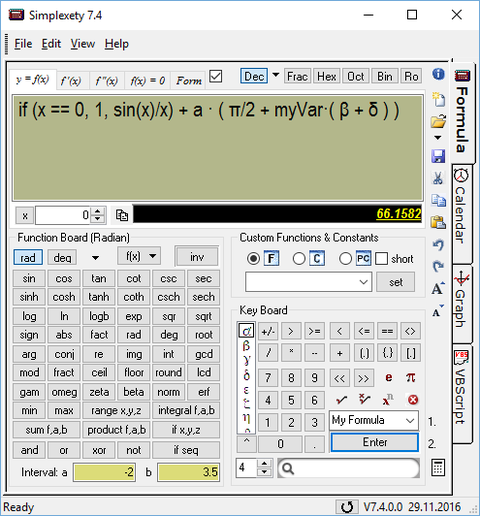Click the x to the n power key
This screenshot has height=516, width=480.
[x=388, y=400]
